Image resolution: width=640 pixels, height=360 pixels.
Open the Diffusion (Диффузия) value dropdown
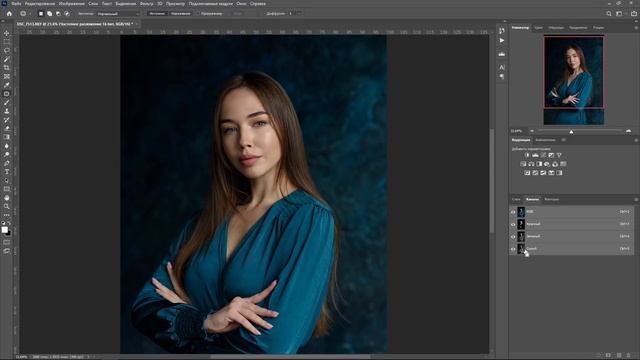[x=300, y=13]
